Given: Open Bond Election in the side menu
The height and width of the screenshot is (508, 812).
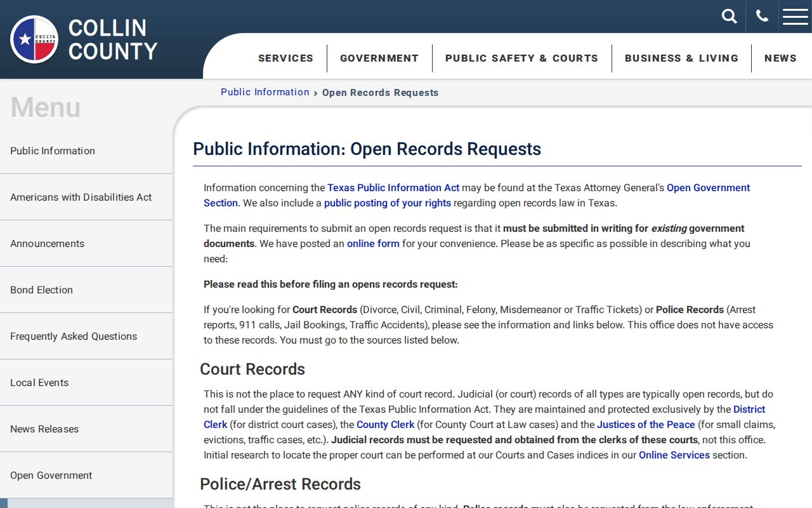Looking at the screenshot, I should (86, 290).
